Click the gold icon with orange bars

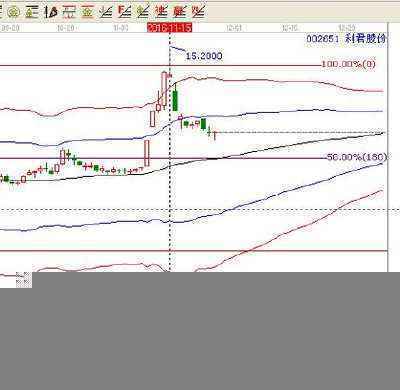87,12
